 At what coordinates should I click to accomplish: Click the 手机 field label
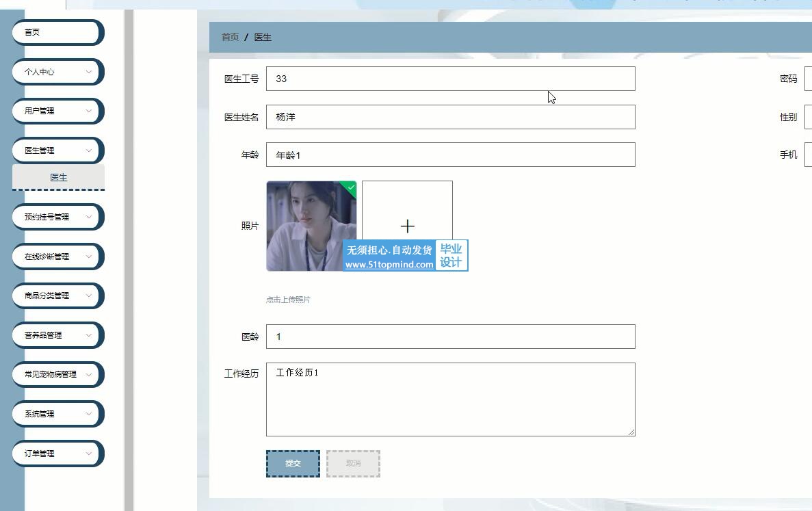[x=788, y=155]
